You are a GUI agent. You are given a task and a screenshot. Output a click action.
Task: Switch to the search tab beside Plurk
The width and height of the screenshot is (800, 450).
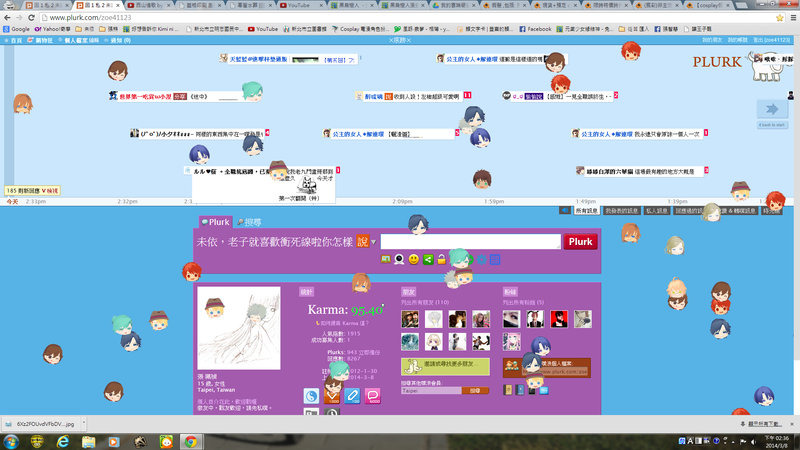point(250,222)
